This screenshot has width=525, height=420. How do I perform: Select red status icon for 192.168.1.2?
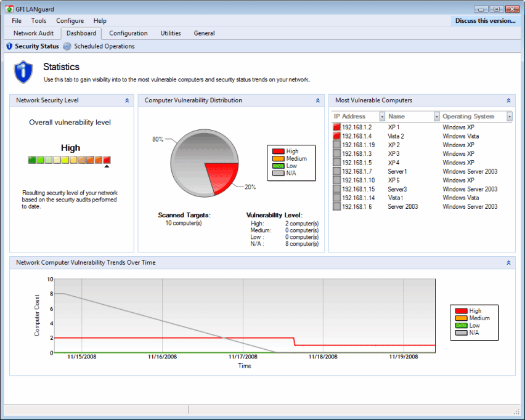pyautogui.click(x=336, y=127)
